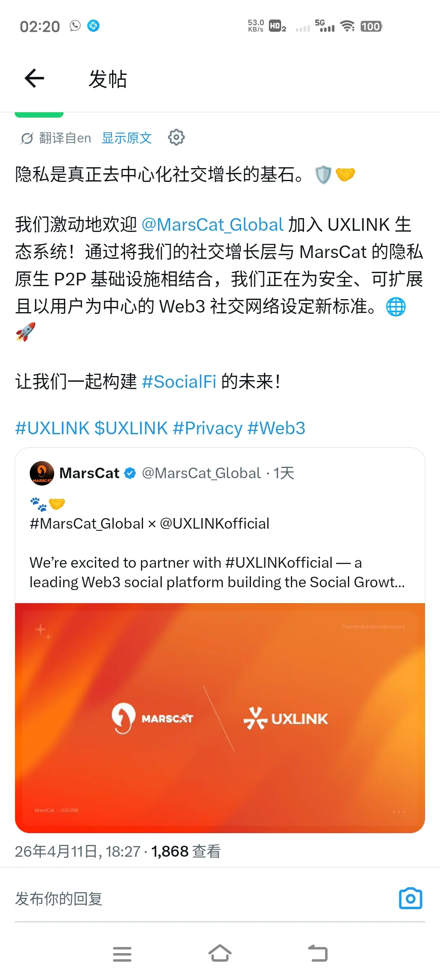Show original text via 显示原文
The height and width of the screenshot is (980, 440).
pos(127,138)
